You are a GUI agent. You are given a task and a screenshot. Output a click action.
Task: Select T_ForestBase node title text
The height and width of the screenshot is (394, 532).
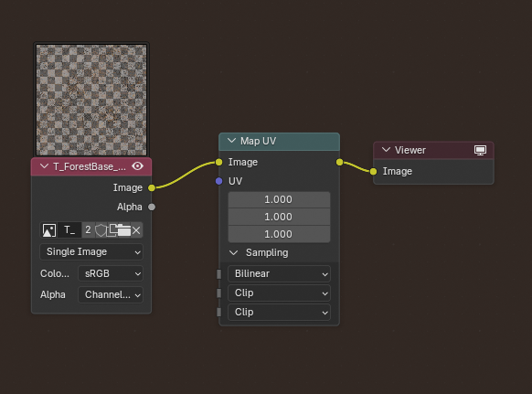click(x=90, y=166)
